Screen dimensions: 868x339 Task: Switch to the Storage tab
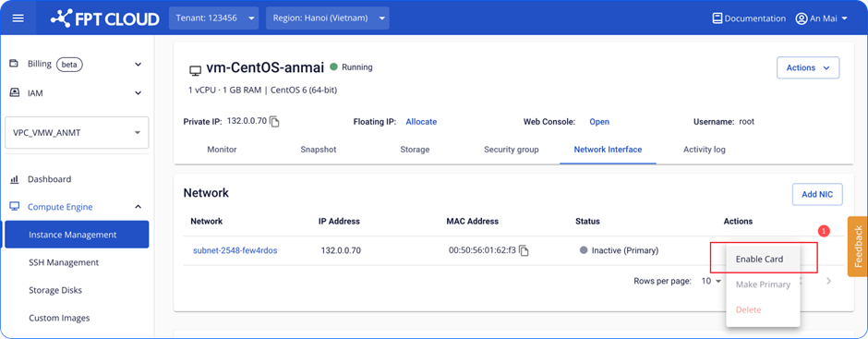click(415, 150)
